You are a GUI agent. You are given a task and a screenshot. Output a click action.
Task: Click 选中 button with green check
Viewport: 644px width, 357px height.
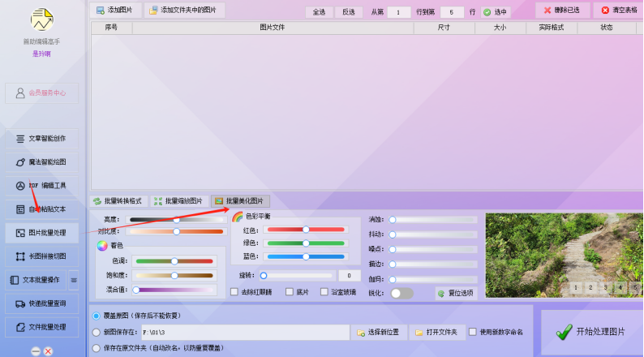point(496,12)
